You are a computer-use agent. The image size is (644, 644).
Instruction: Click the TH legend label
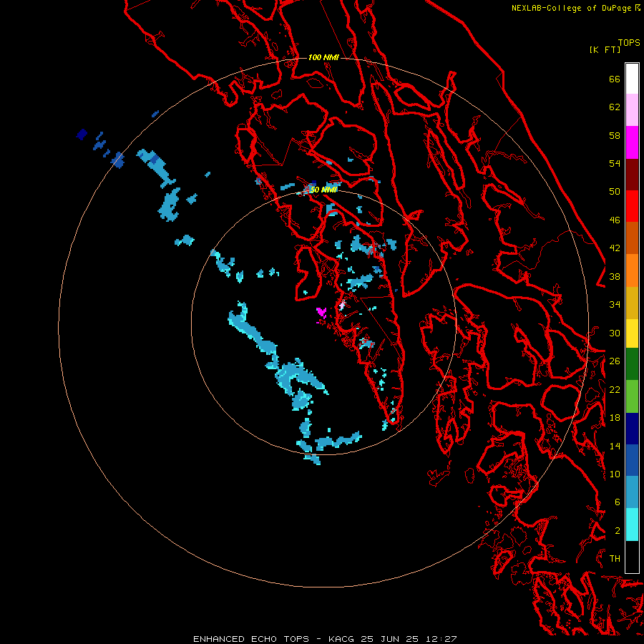pos(615,559)
